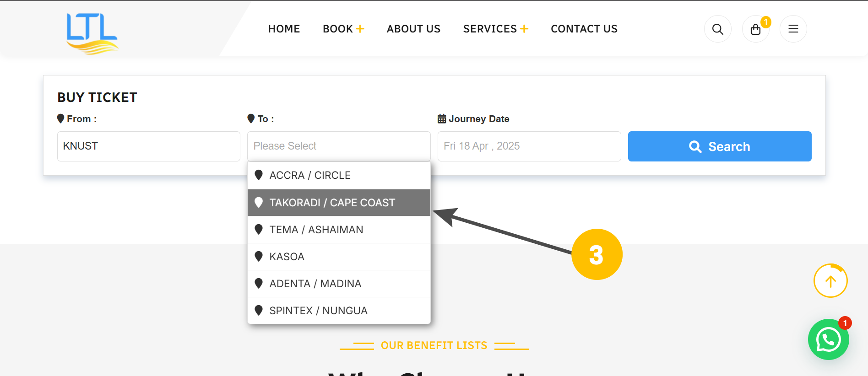
Task: Open the shopping bag cart icon
Action: [755, 29]
